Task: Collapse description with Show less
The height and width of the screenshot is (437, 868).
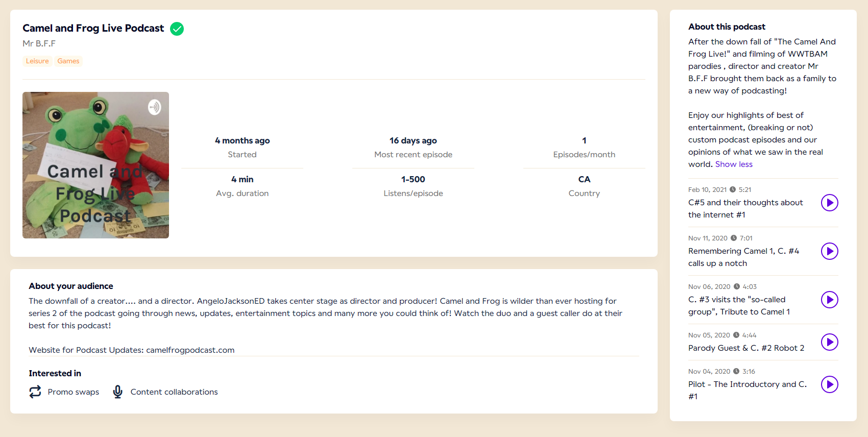Action: [734, 164]
